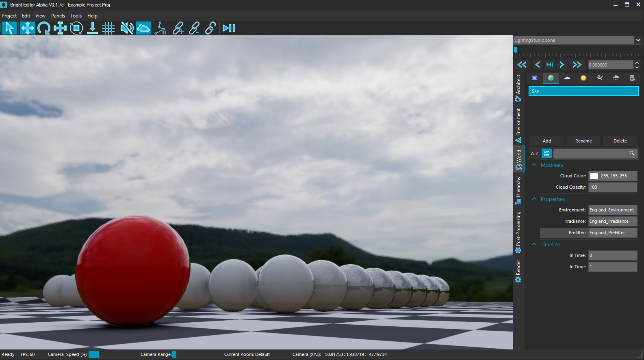Toggle the categorized list view icon
Viewport: 644px width, 360px height.
[546, 153]
